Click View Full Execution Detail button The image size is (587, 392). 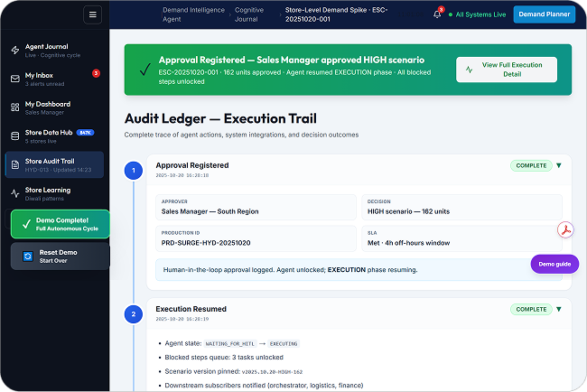click(x=507, y=70)
